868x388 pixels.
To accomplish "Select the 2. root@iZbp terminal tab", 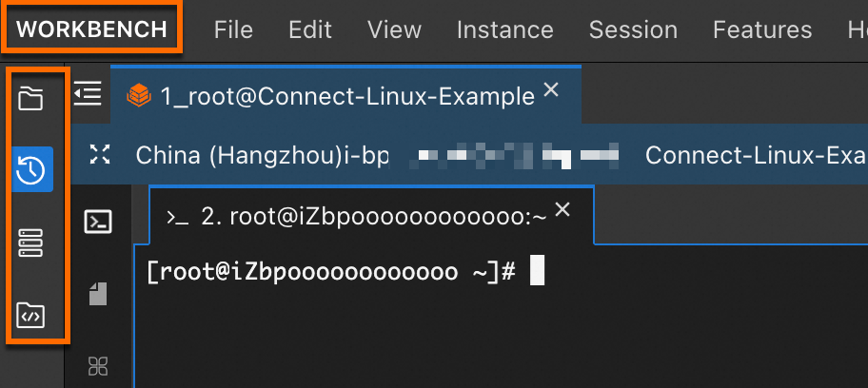I will click(x=357, y=218).
